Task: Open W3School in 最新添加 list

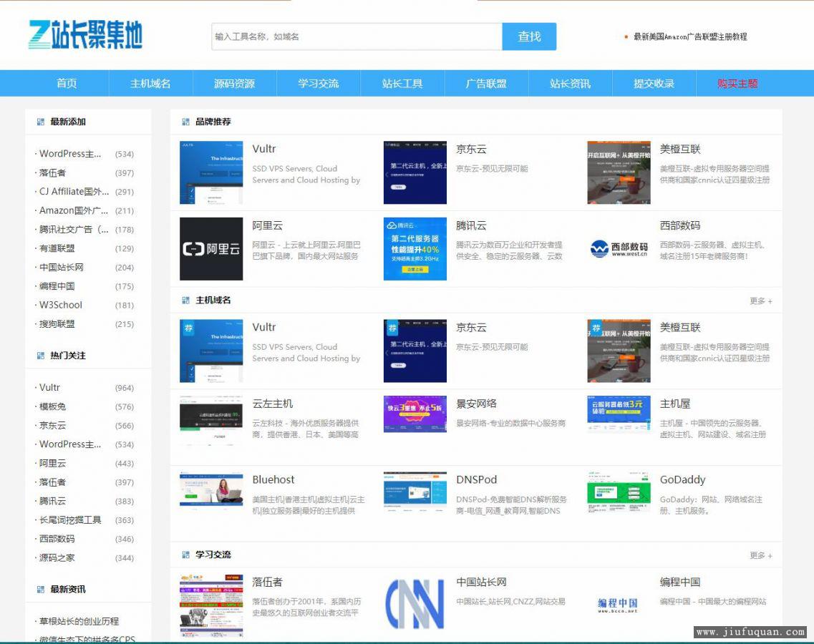Action: click(x=61, y=305)
